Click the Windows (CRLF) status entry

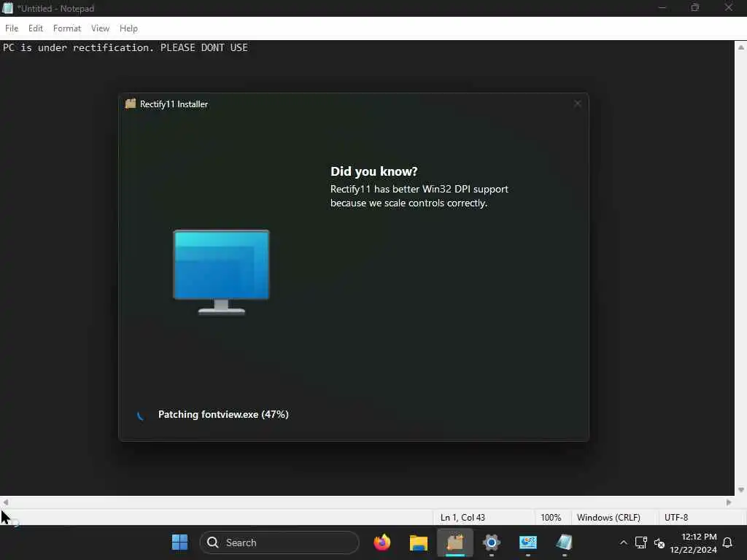pos(608,518)
